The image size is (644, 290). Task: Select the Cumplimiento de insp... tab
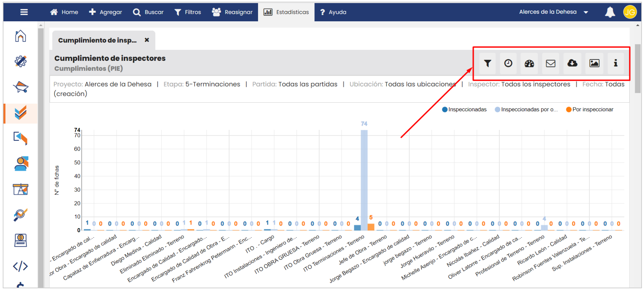[97, 41]
